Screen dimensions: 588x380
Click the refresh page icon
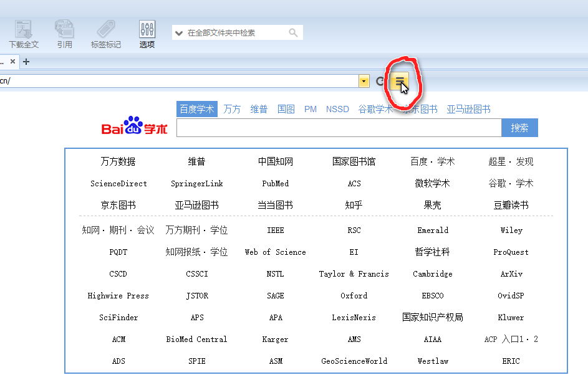[x=380, y=81]
